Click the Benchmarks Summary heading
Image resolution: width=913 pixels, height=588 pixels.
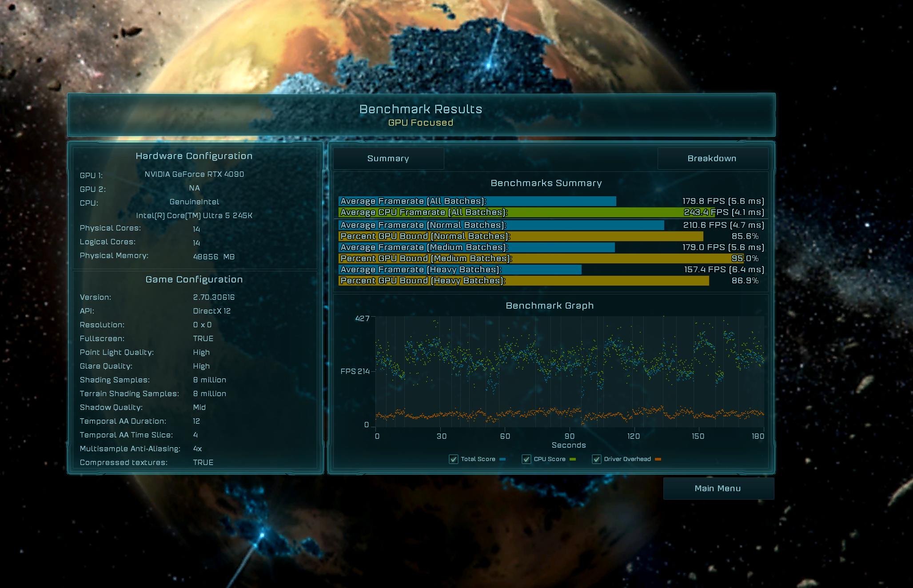[546, 183]
